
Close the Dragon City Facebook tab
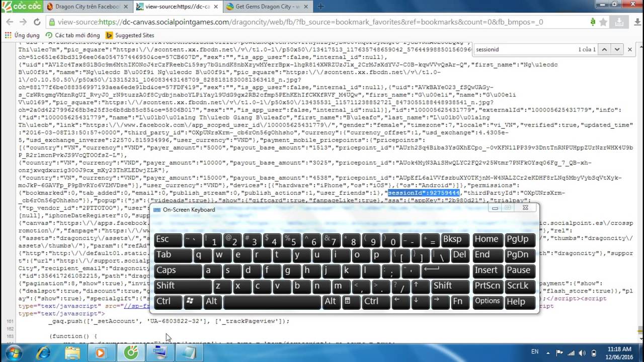coord(125,7)
